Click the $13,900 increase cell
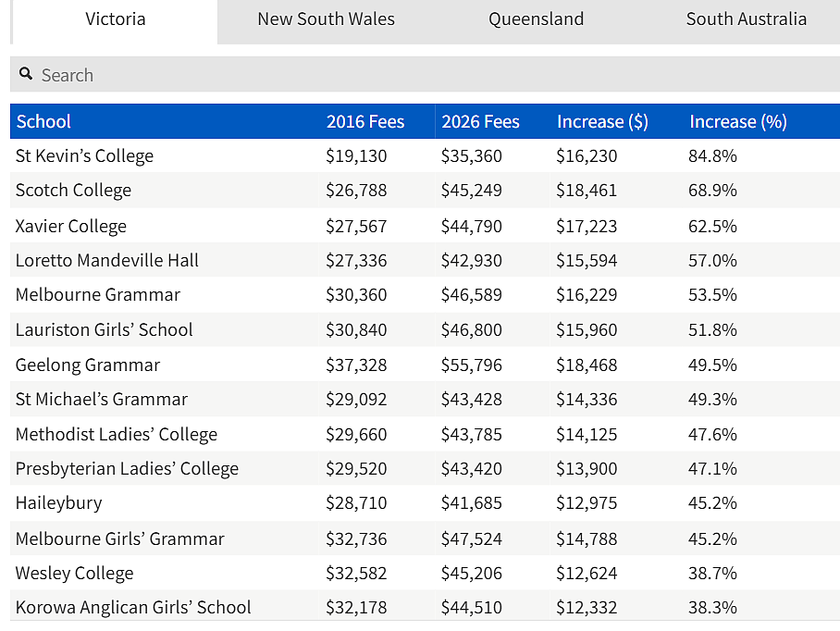The height and width of the screenshot is (631, 840). pyautogui.click(x=587, y=469)
